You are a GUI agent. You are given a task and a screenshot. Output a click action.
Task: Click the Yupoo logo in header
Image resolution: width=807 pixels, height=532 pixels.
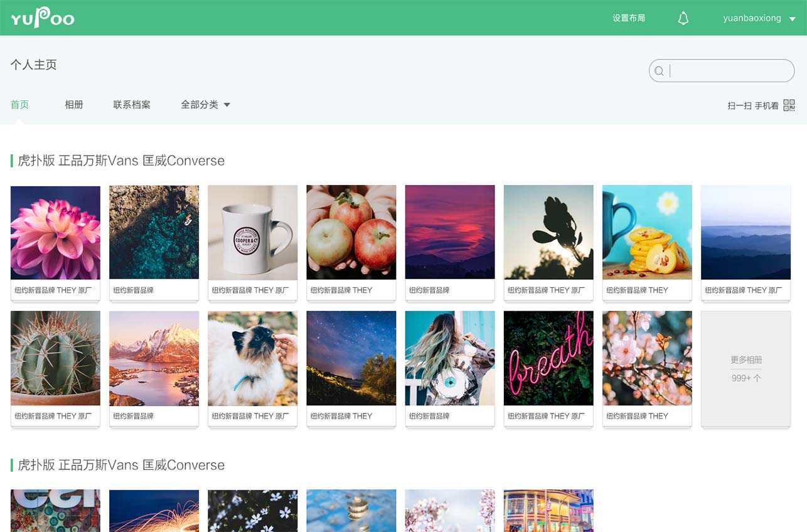tap(43, 18)
